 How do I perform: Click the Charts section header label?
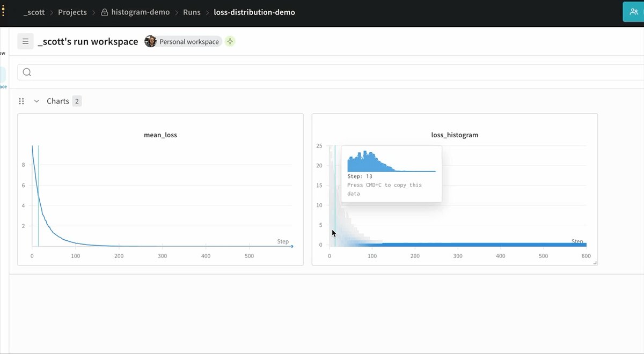(57, 101)
